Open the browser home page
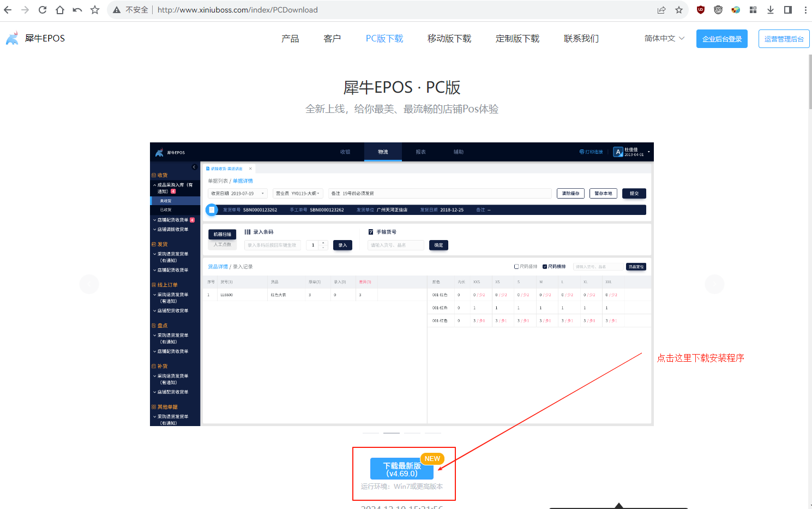 tap(60, 10)
